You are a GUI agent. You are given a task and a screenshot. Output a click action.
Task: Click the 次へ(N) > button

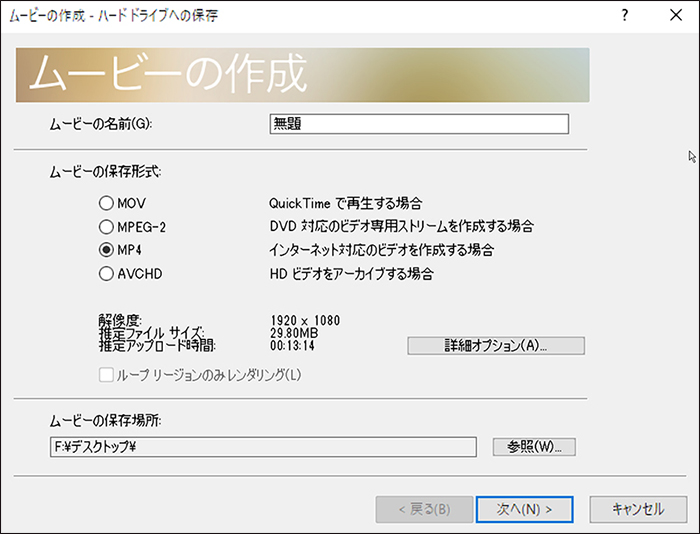tap(525, 509)
